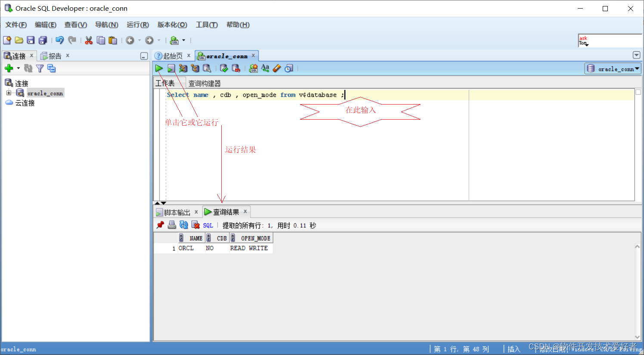Change case with the Aa icon
The height and width of the screenshot is (355, 644).
[265, 68]
